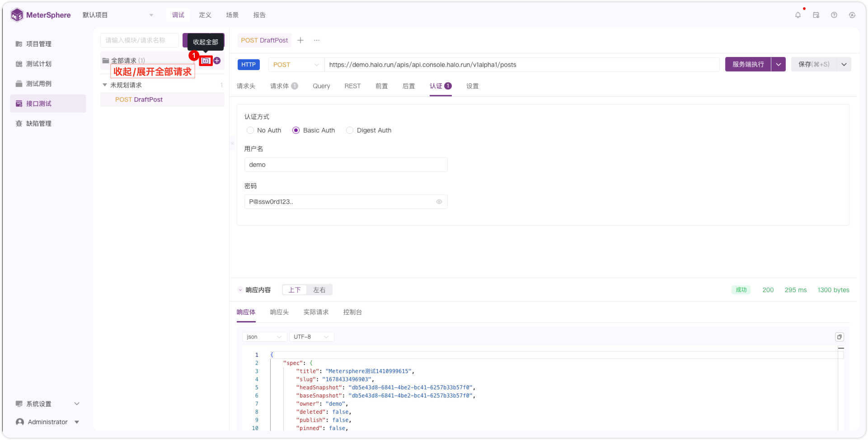Open the json format dropdown
The width and height of the screenshot is (868, 440).
(264, 337)
